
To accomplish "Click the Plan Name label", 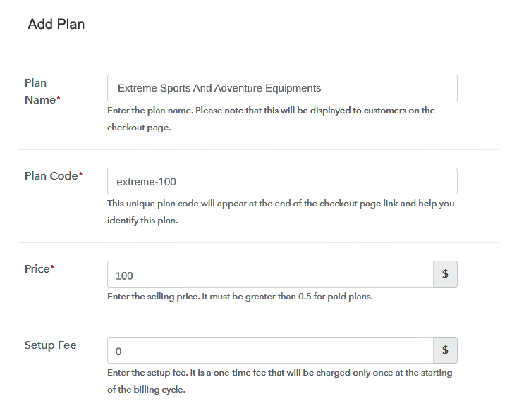I will coord(42,92).
